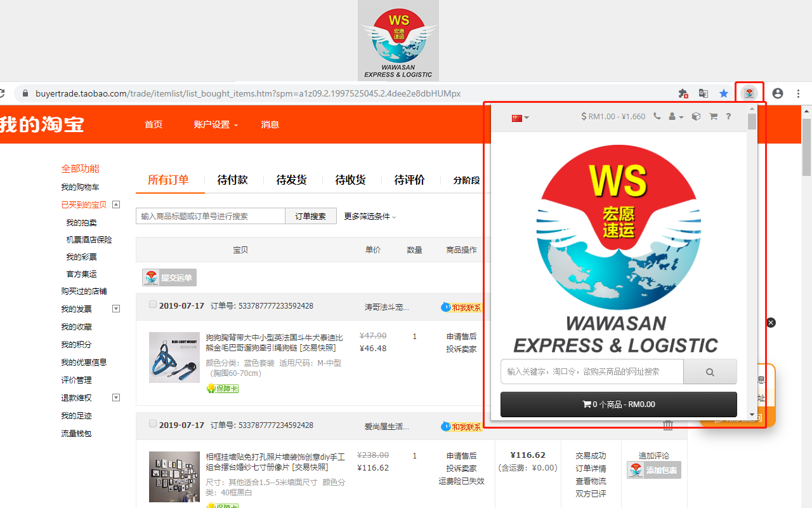View the site lock security info

click(25, 93)
